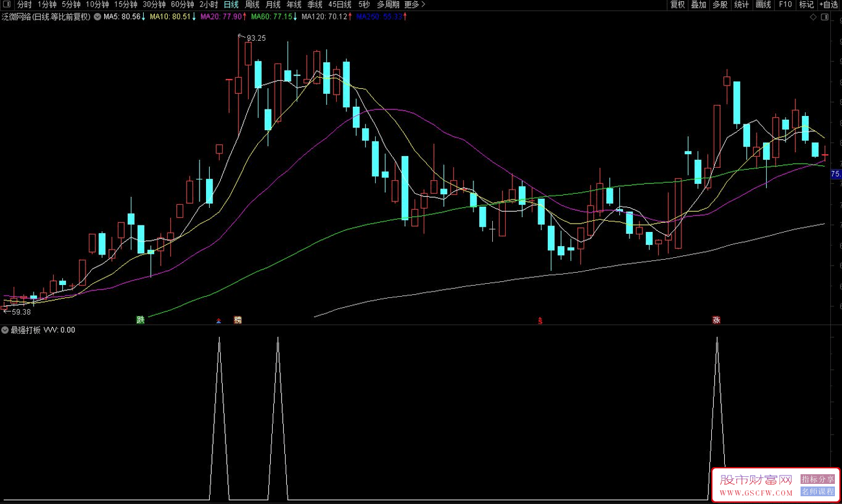Click the blue-red arrow marker below candles
Viewport: 842px width, 504px height.
coord(219,320)
